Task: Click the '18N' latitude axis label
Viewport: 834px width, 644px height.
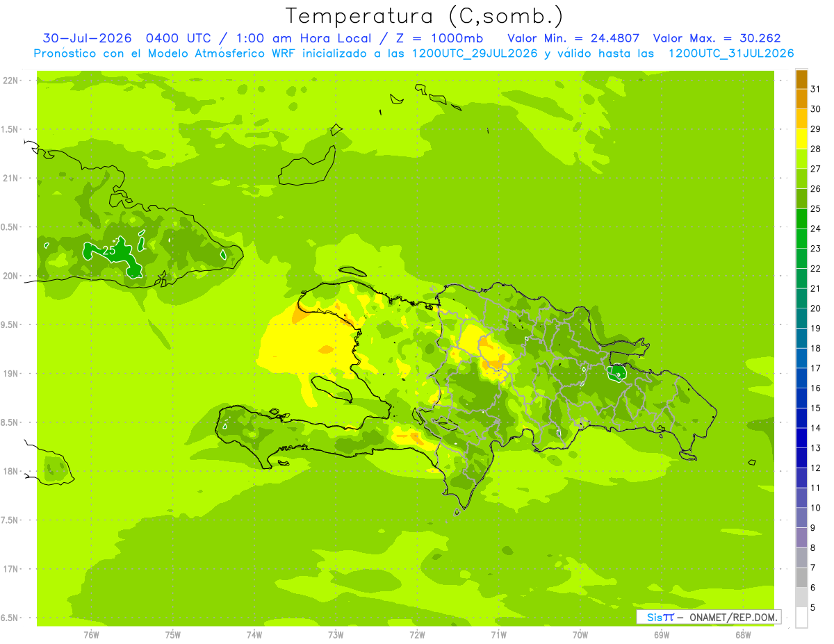Action: tap(11, 472)
